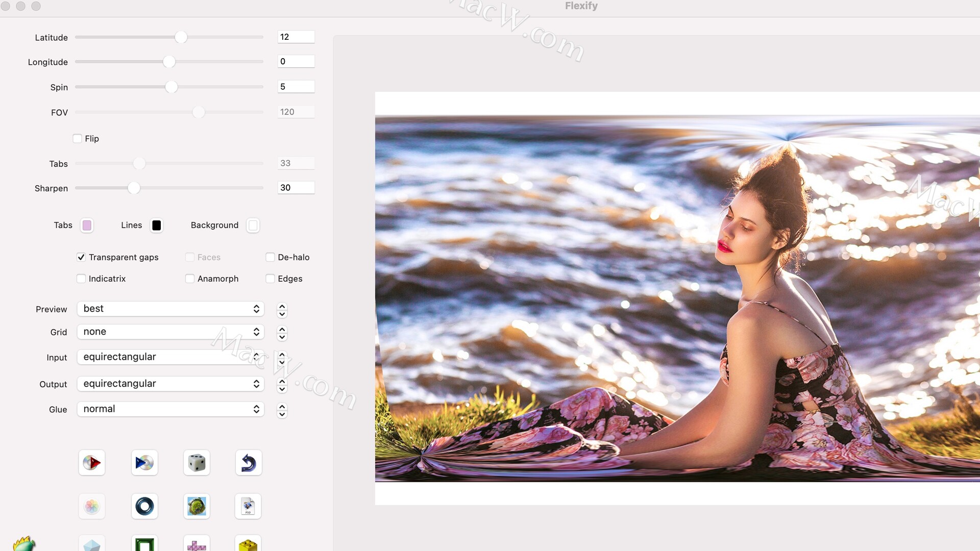Click the Longitude value field showing 0
The width and height of the screenshot is (980, 551).
pos(296,61)
